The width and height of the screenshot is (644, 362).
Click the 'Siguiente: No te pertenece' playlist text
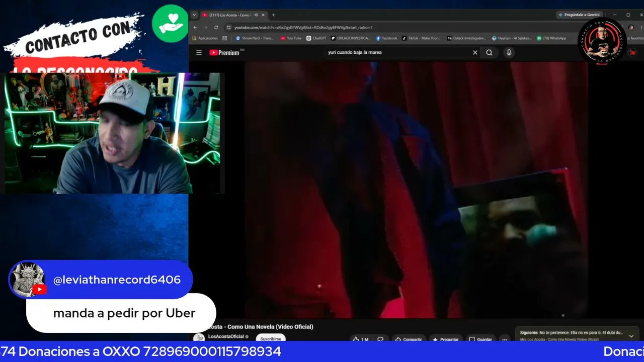tap(571, 332)
